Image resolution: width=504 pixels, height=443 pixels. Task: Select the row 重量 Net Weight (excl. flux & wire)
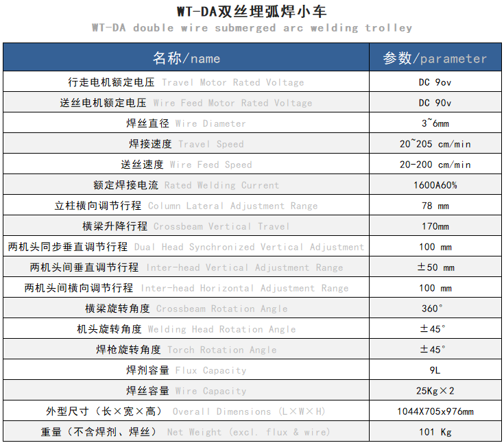(252, 431)
